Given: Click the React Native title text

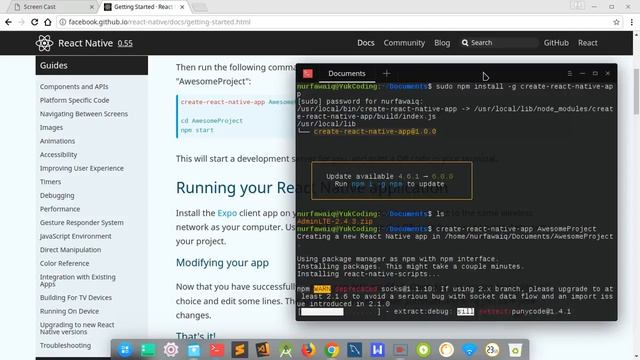Looking at the screenshot, I should point(85,43).
